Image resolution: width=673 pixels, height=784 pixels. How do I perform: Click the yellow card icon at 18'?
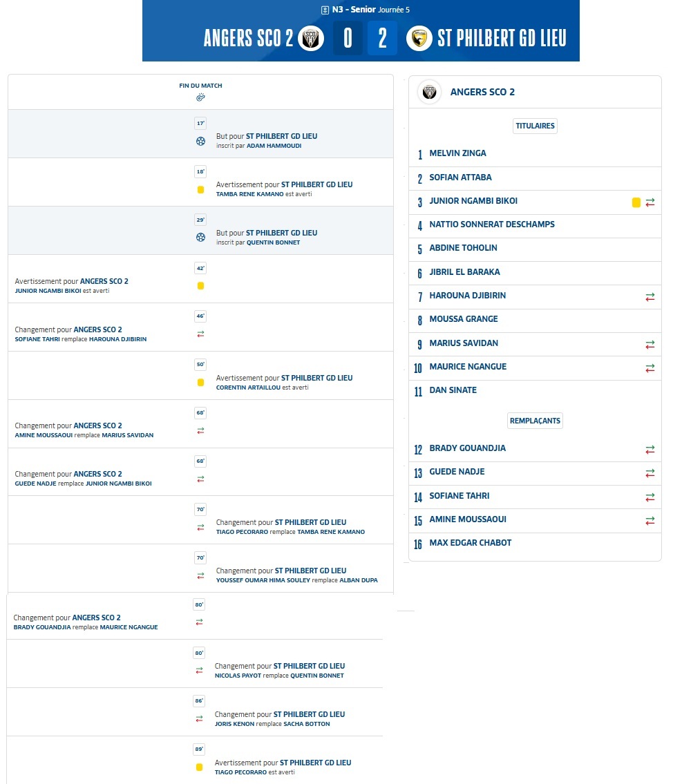pyautogui.click(x=200, y=190)
